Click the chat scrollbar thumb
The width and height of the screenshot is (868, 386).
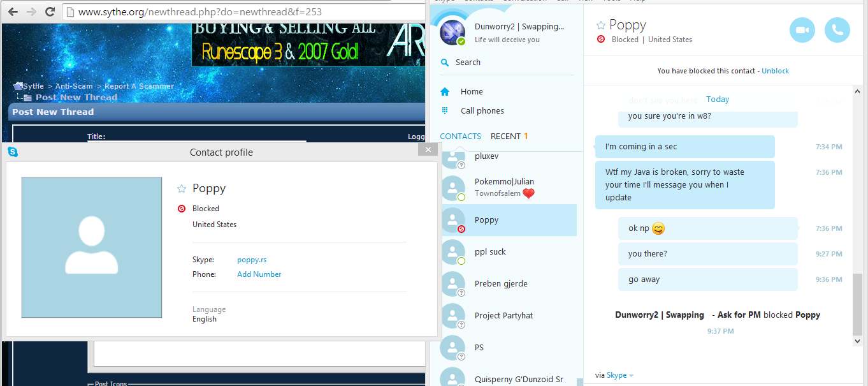(x=858, y=304)
